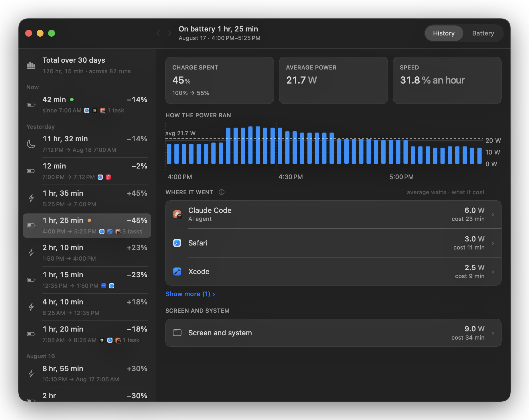529x420 pixels.
Task: Click the Average Power 21.7 W card
Action: (x=333, y=80)
